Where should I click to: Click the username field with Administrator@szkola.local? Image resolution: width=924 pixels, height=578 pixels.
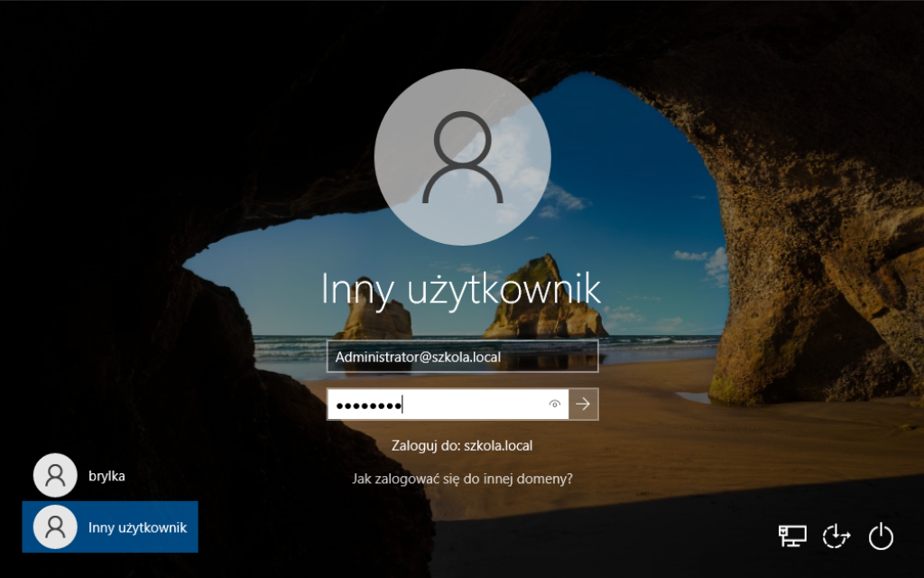[x=463, y=356]
